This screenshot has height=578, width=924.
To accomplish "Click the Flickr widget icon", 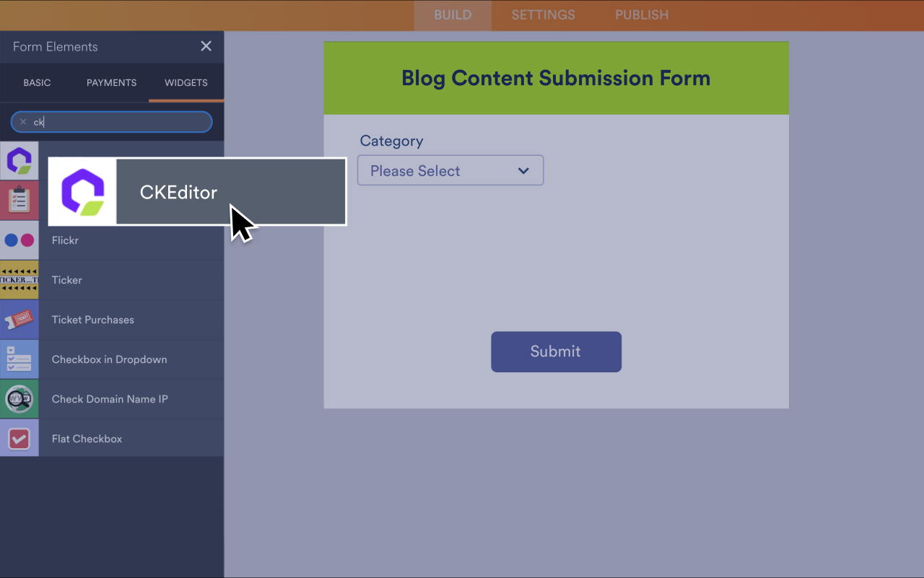I will 19,240.
